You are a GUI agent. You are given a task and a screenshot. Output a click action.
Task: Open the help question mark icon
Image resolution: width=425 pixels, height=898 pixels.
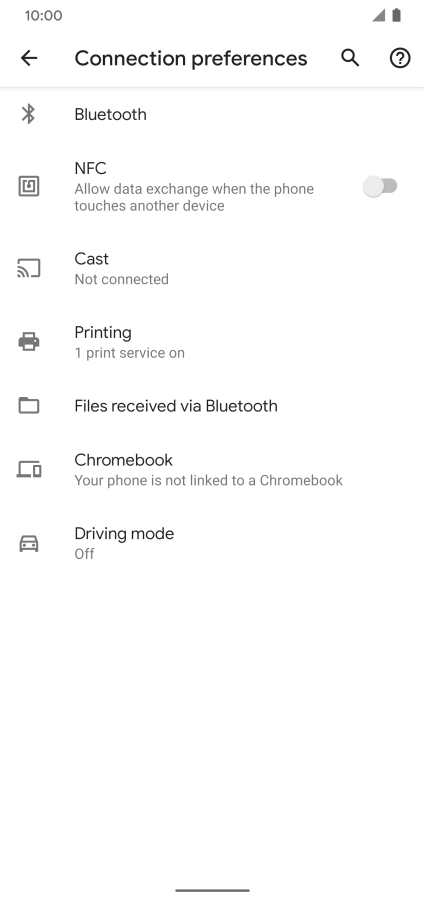pyautogui.click(x=400, y=58)
